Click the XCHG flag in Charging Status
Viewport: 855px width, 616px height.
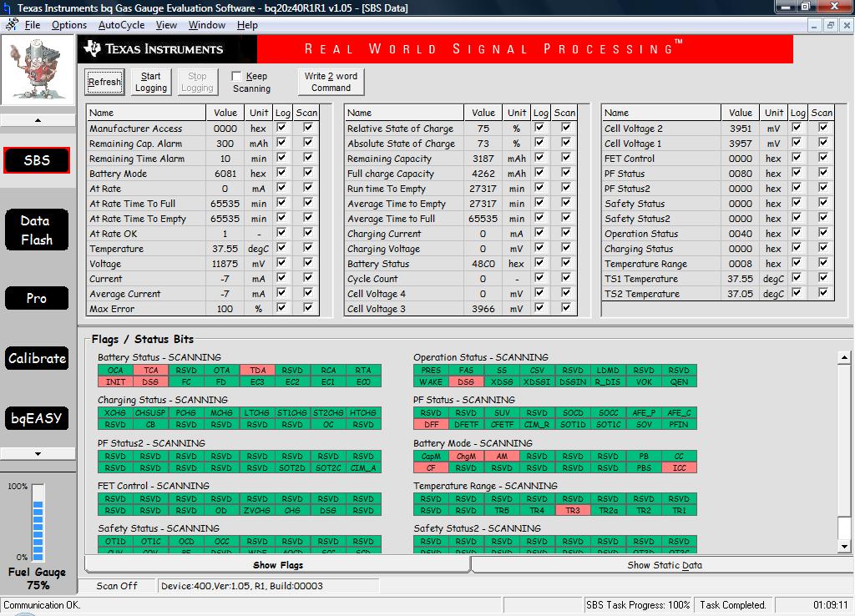pyautogui.click(x=115, y=412)
